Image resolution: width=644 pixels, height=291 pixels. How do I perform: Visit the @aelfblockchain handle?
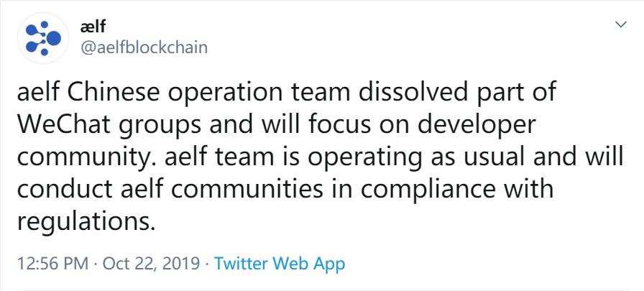[144, 47]
